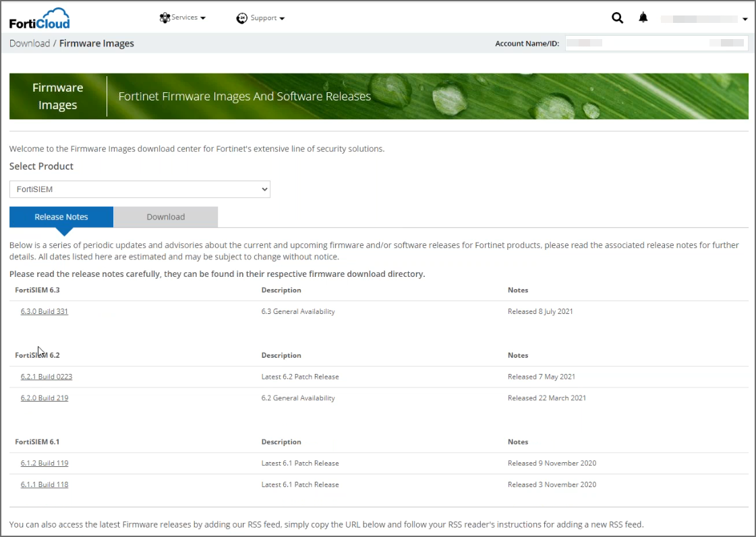Click Latest 6.1 Patch Release for 6.1.2
Screen dimensions: 756x537
[x=300, y=463]
